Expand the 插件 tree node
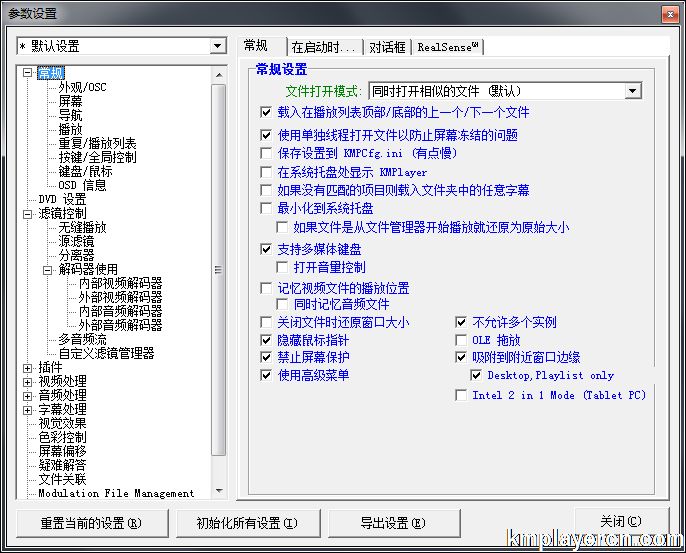Viewport: 686px width, 553px height. pos(28,368)
